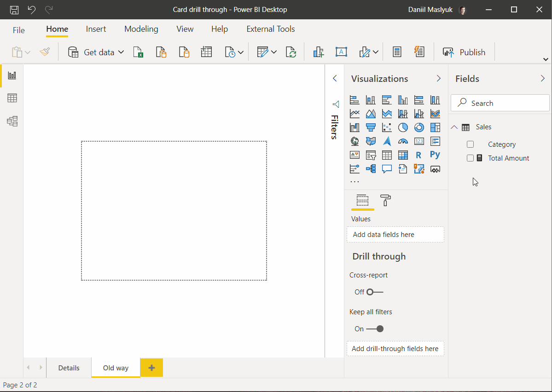Click Daniil Maslyuk account name

(430, 10)
